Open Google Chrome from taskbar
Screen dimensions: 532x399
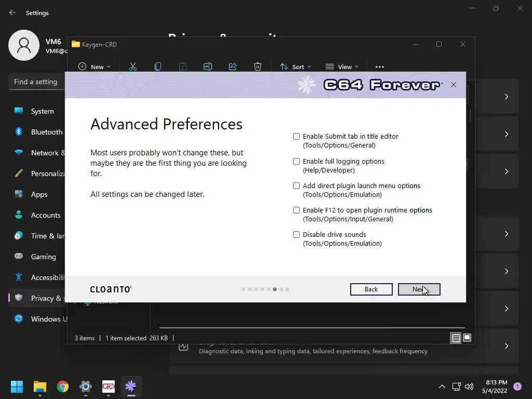click(x=63, y=387)
